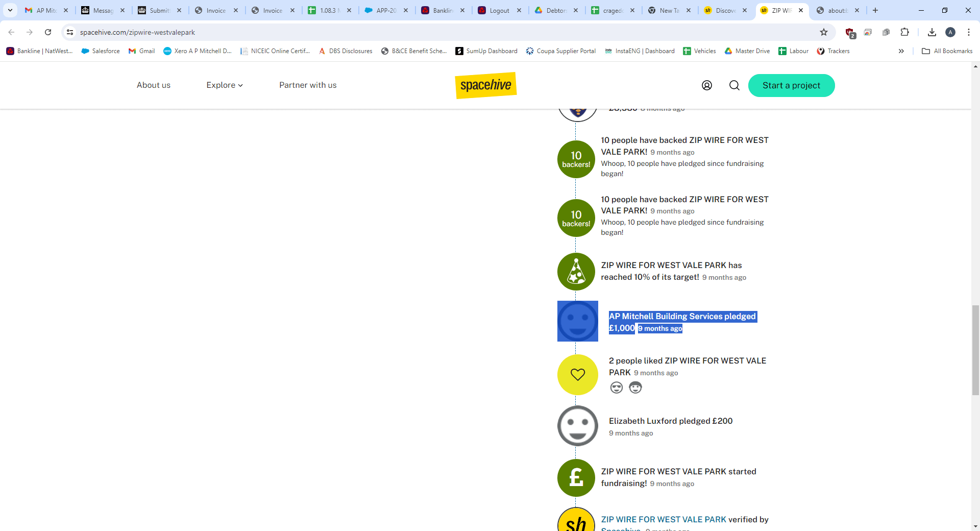
Task: Open Coupa Supplier Portal bookmark
Action: point(561,51)
